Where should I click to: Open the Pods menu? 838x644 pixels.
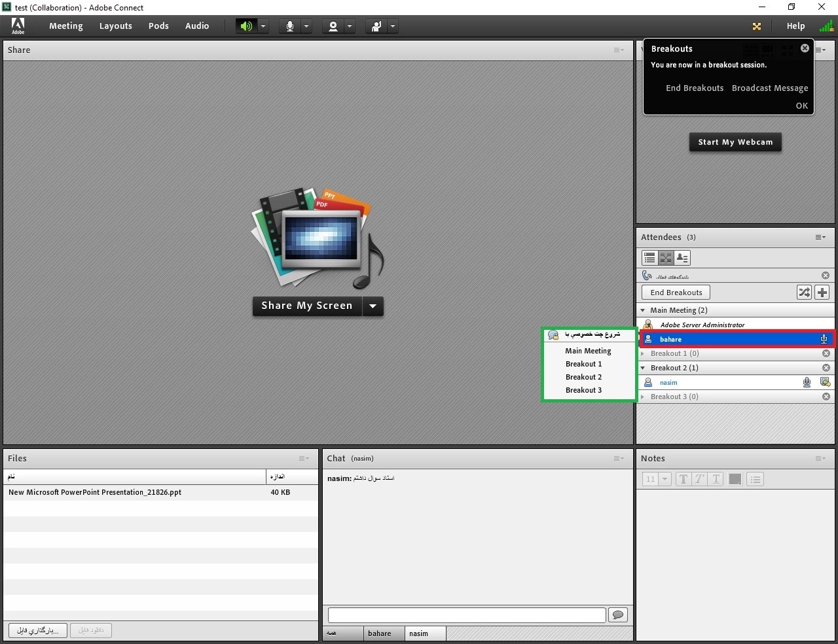click(x=158, y=26)
